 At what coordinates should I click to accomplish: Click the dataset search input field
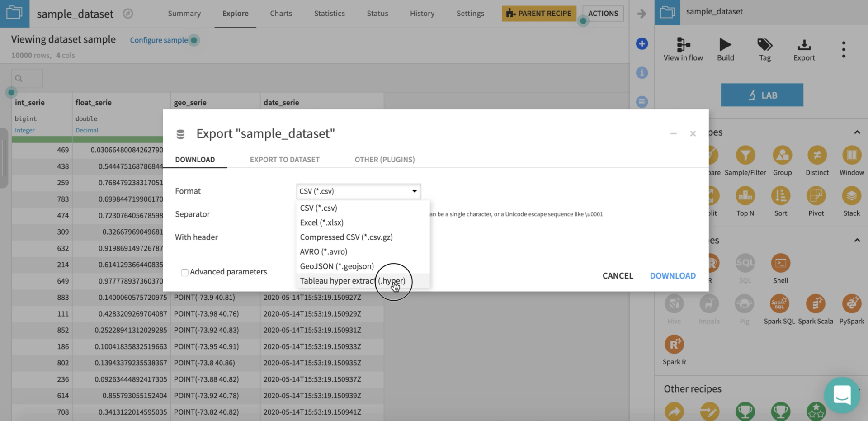coord(28,79)
